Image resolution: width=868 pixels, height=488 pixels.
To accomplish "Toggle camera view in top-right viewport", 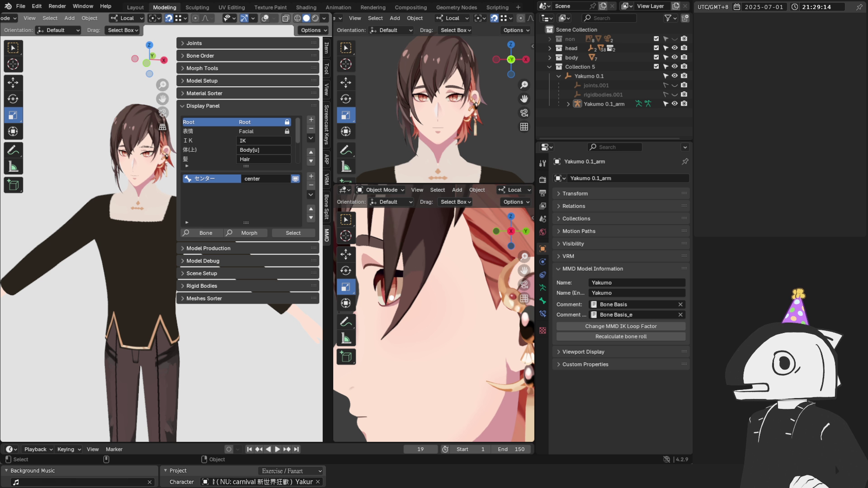I will [x=524, y=113].
